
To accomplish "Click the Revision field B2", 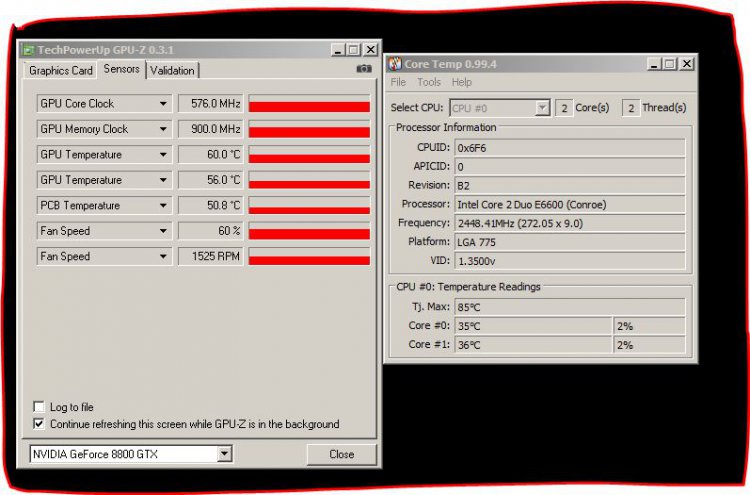I will click(569, 185).
